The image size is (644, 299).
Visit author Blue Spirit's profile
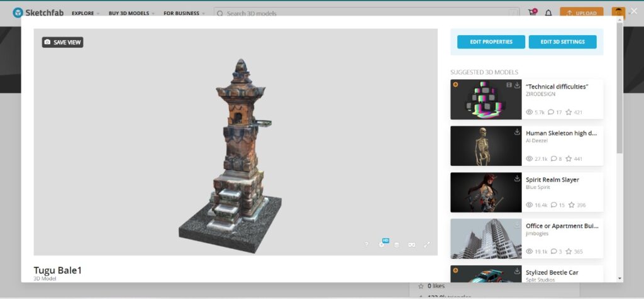coord(538,187)
